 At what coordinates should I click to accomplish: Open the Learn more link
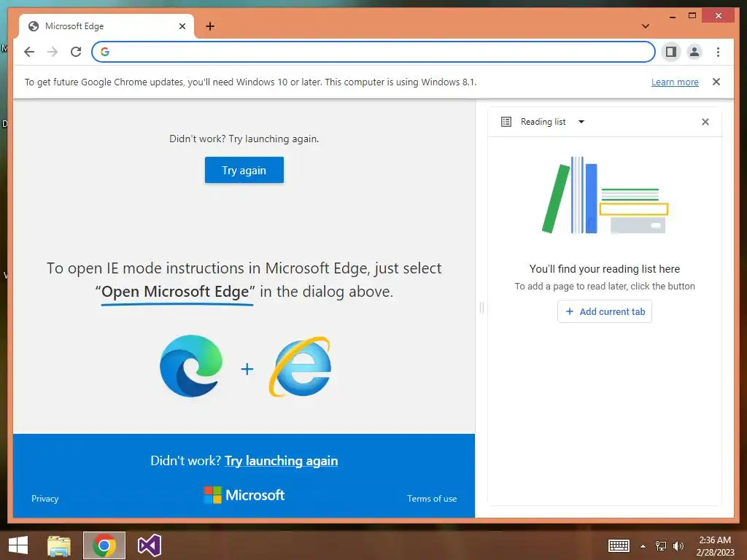tap(675, 82)
